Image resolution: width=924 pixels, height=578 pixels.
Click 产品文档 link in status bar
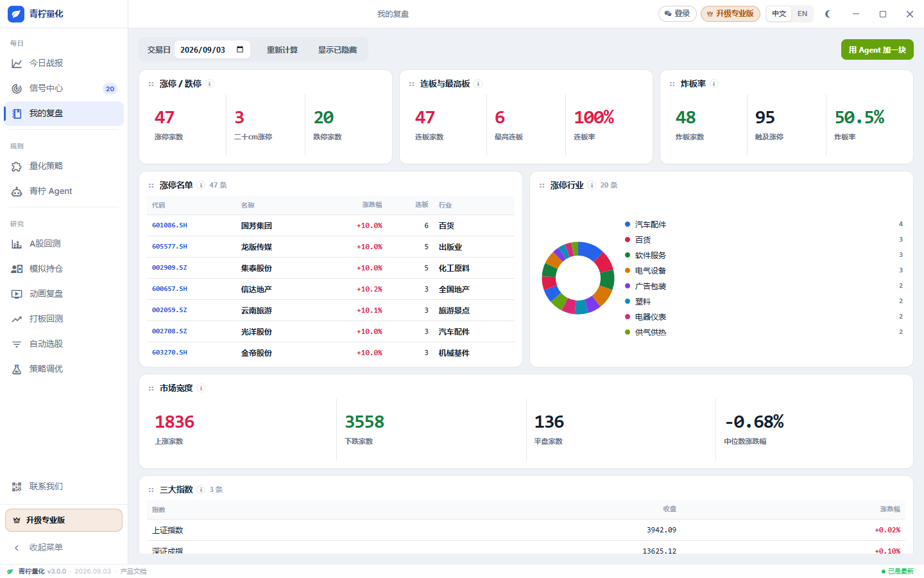tap(133, 572)
